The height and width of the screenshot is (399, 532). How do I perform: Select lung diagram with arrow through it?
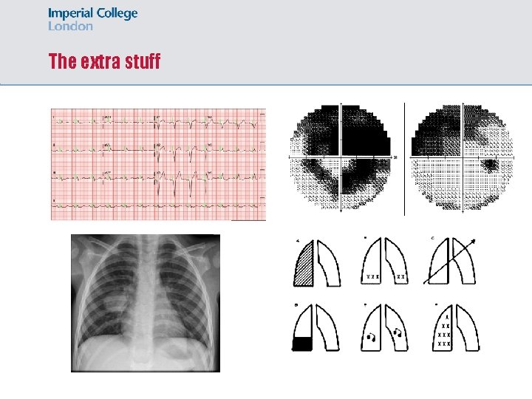coord(450,261)
